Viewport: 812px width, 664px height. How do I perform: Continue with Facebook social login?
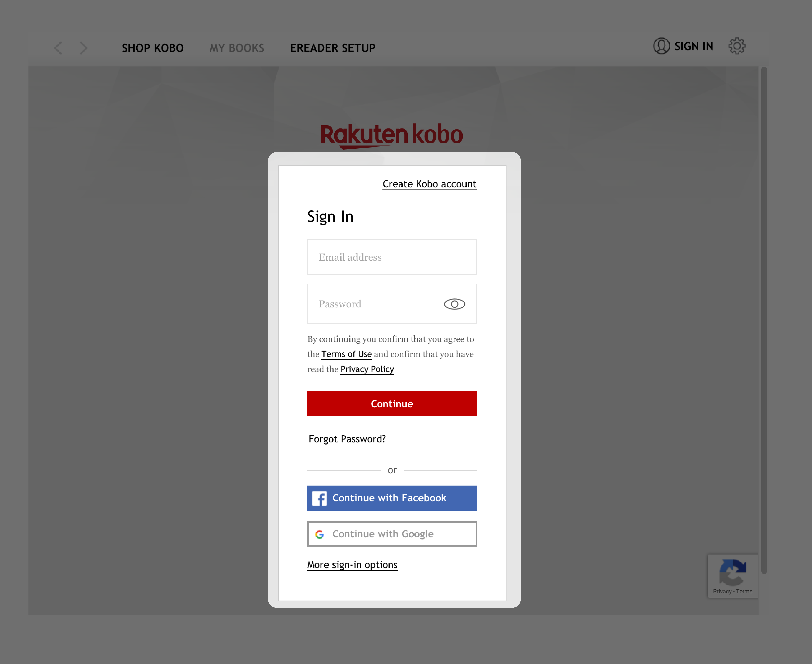click(x=392, y=497)
